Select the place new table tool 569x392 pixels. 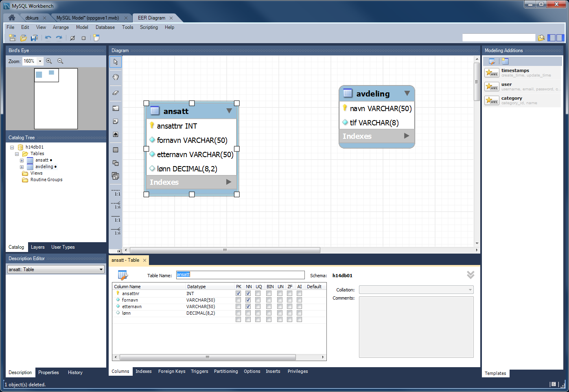point(116,150)
